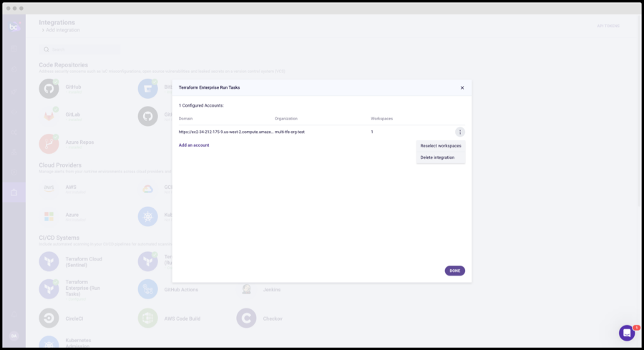The width and height of the screenshot is (644, 350).
Task: Choose Delete integration from the menu
Action: pyautogui.click(x=441, y=157)
